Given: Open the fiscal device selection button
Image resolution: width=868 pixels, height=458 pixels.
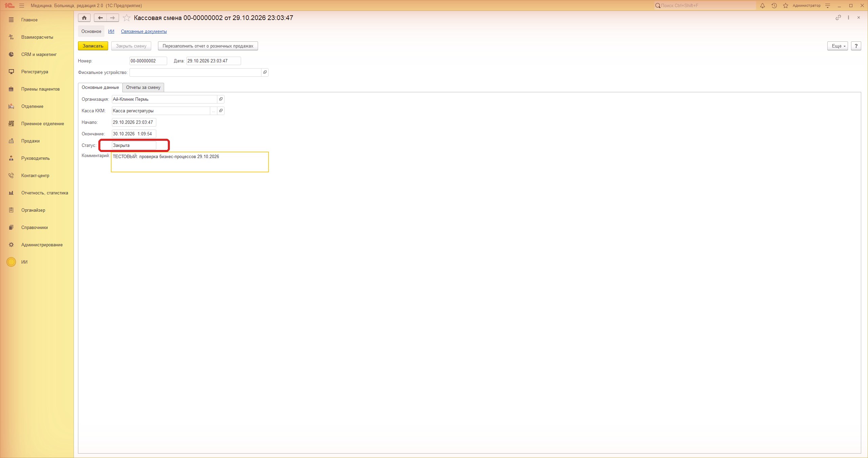Looking at the screenshot, I should [265, 72].
